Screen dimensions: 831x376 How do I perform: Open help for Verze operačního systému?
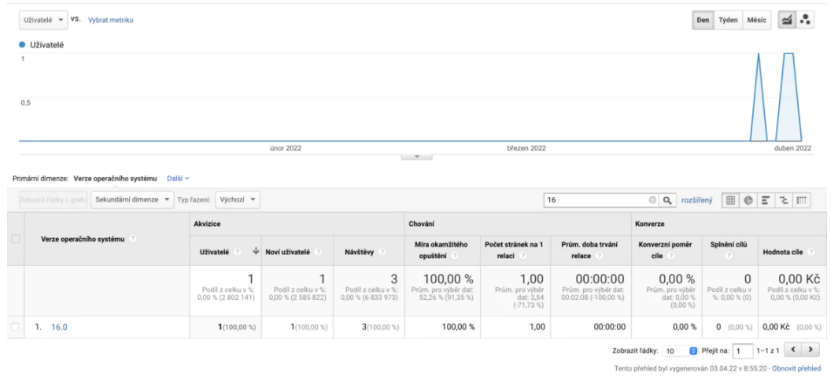pos(132,239)
